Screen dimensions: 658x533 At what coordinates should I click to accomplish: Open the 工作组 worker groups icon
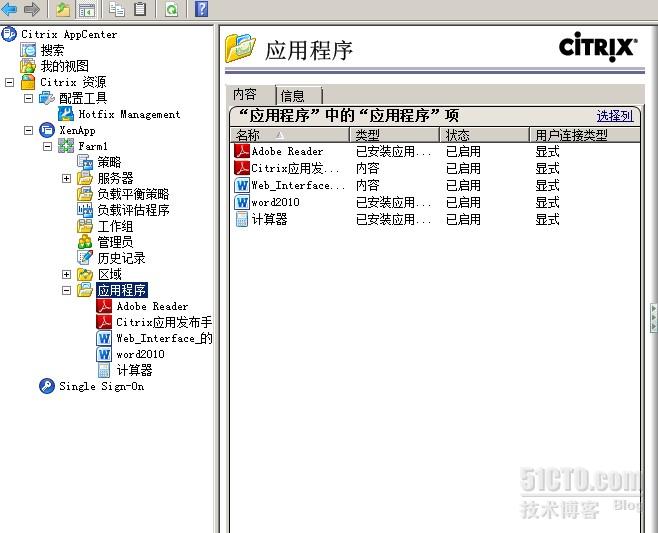pos(85,226)
